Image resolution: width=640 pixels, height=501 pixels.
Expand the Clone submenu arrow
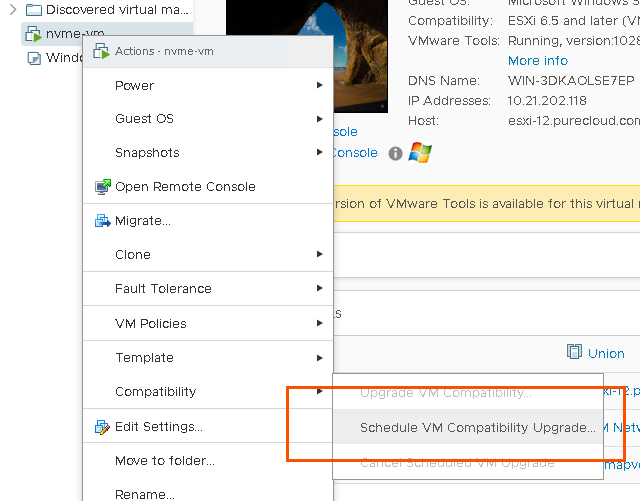pos(320,254)
